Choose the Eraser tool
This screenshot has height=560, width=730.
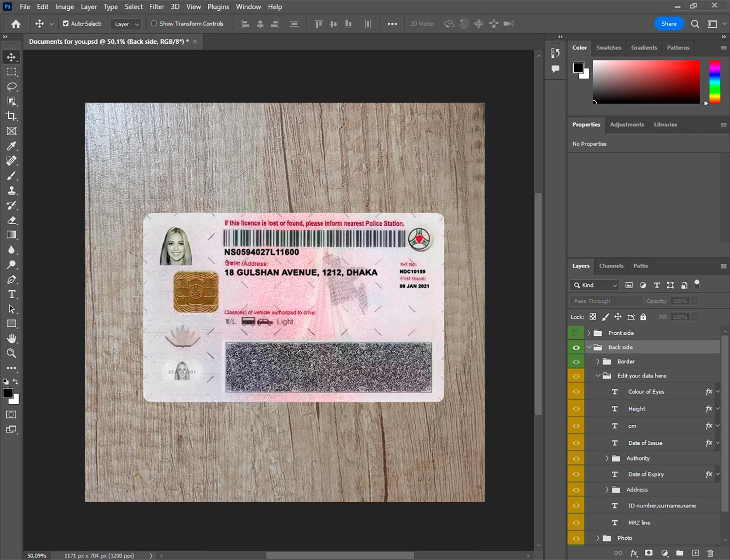point(12,220)
